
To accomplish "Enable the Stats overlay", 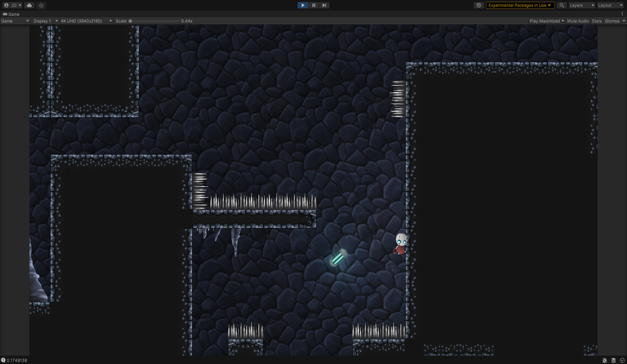I will (597, 21).
